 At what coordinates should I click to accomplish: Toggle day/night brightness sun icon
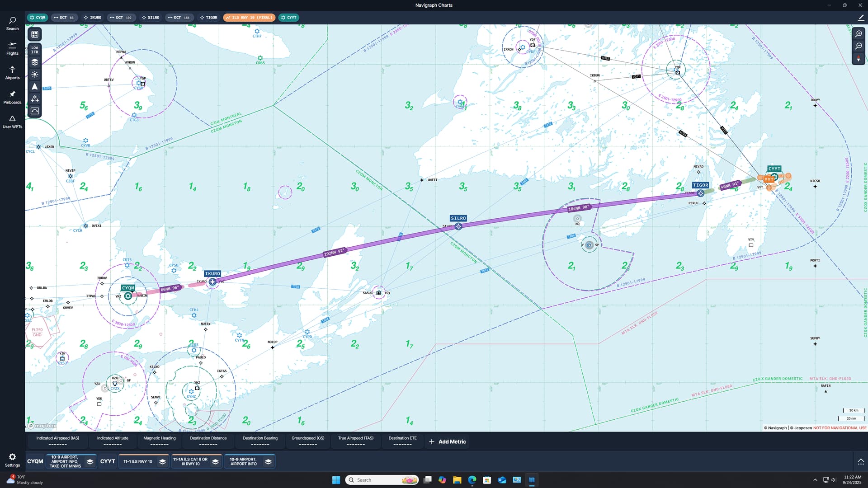[35, 75]
